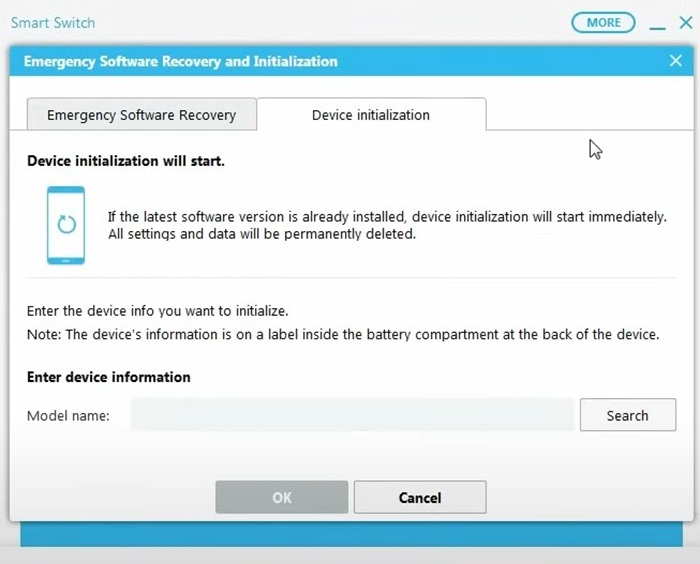Switch to Emergency Software Recovery tab
The height and width of the screenshot is (564, 700).
click(x=141, y=115)
